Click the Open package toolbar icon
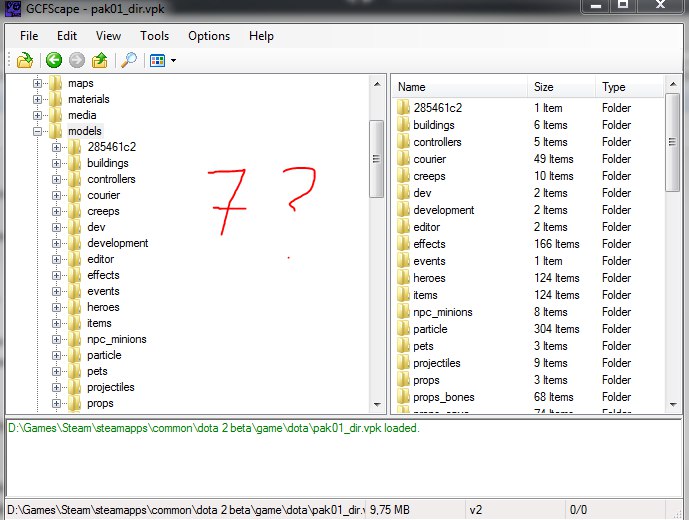This screenshot has height=520, width=689. click(25, 60)
